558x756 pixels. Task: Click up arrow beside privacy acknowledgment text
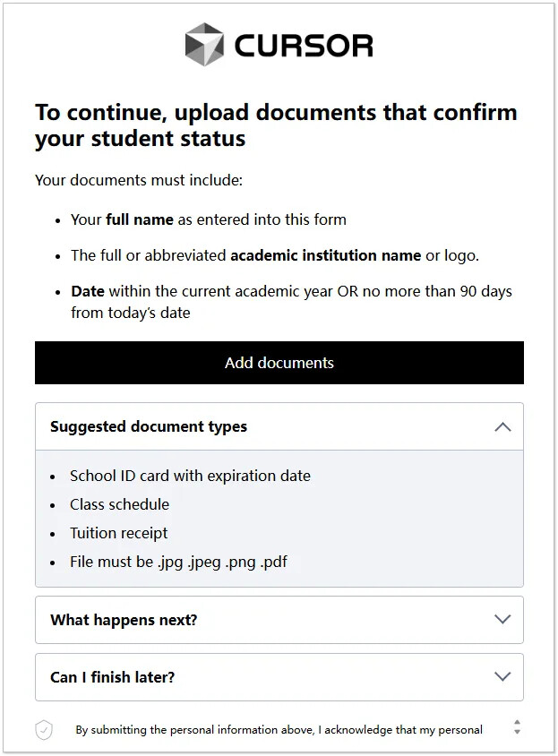[x=517, y=722]
